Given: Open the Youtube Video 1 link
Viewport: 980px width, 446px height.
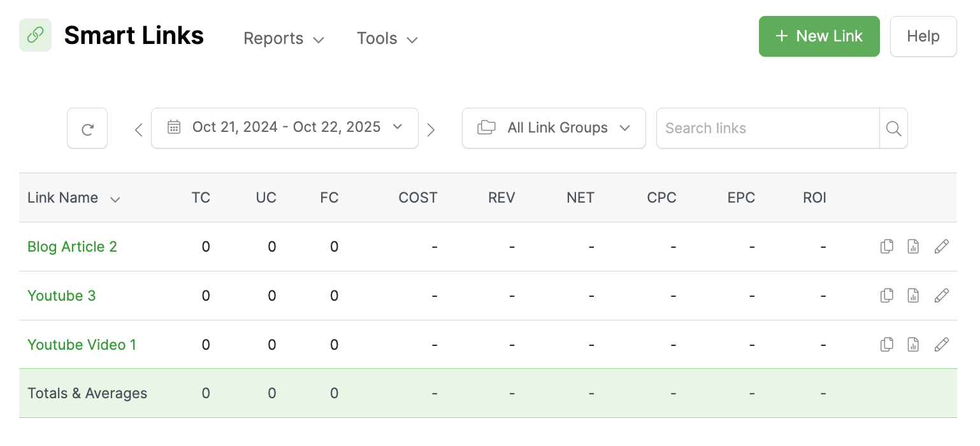Looking at the screenshot, I should [82, 345].
